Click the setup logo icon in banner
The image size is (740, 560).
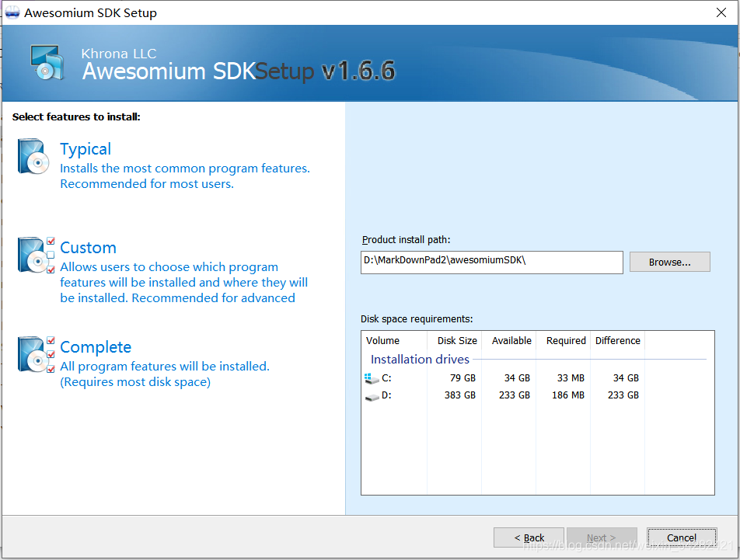47,63
